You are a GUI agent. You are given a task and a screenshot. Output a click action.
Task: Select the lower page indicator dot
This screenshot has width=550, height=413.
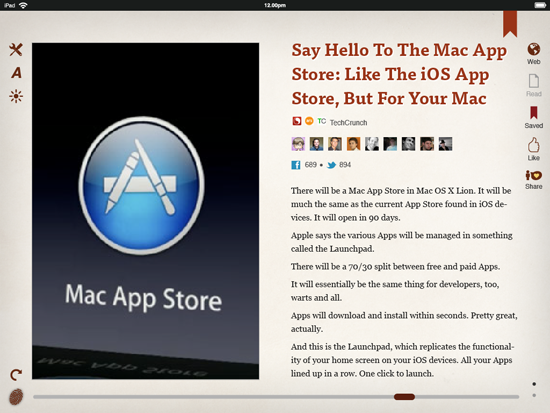coord(534,395)
